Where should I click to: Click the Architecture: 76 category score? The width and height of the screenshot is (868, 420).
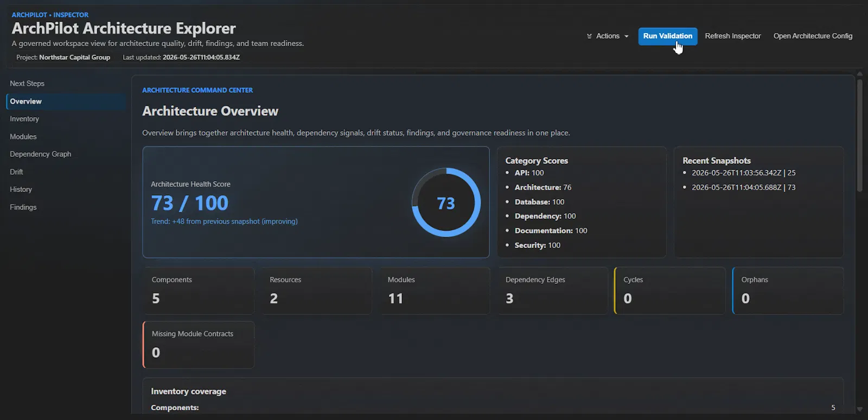point(543,187)
